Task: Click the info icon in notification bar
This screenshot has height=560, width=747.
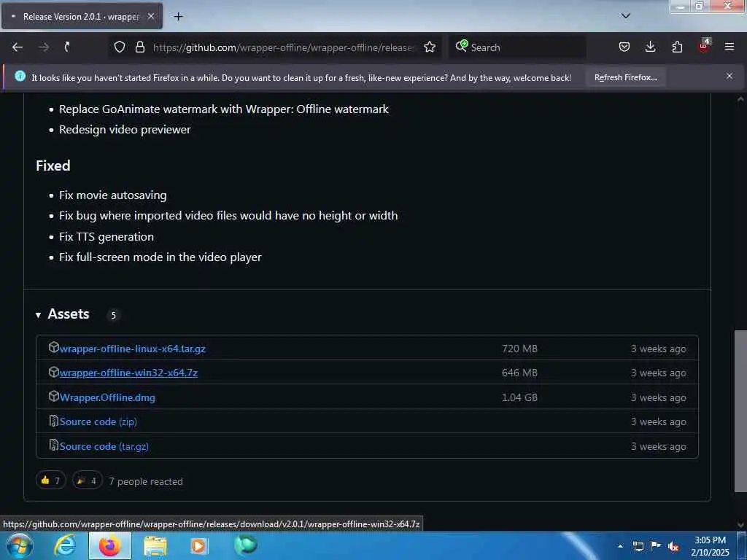Action: 20,76
